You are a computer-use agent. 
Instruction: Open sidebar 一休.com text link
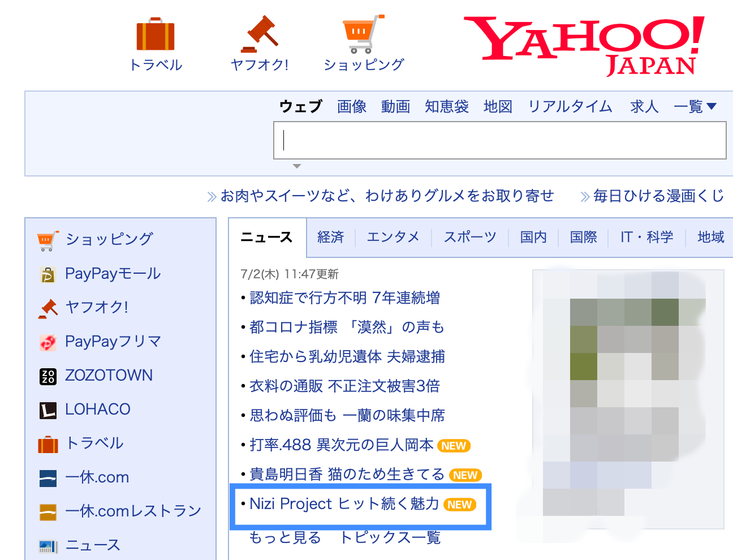coord(97,477)
